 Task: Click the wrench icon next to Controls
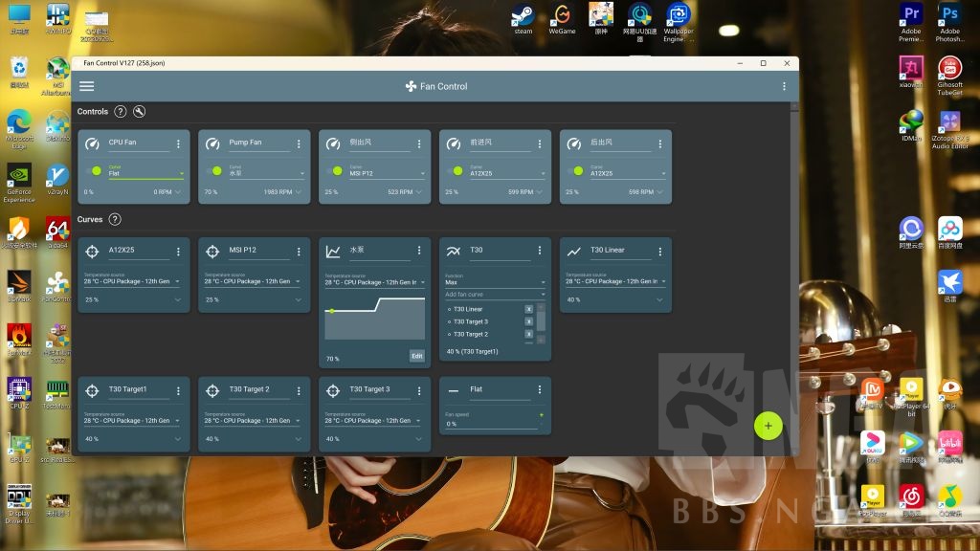140,112
